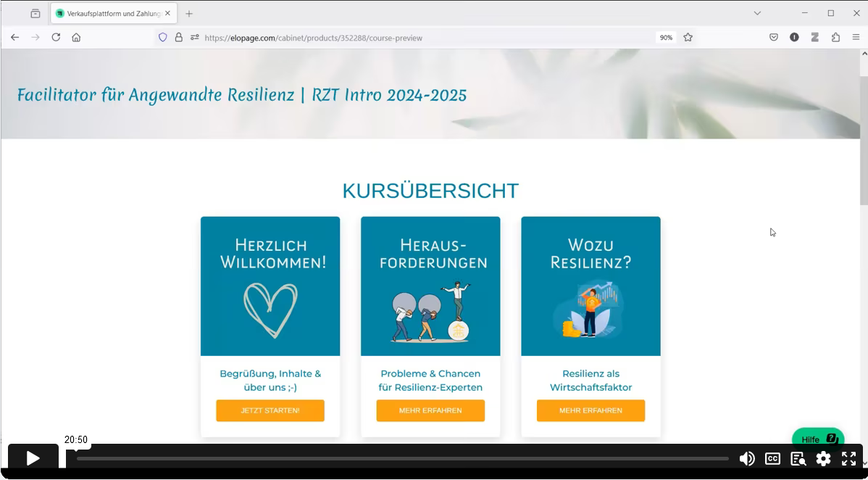
Task: Enter fullscreen video mode
Action: point(848,459)
